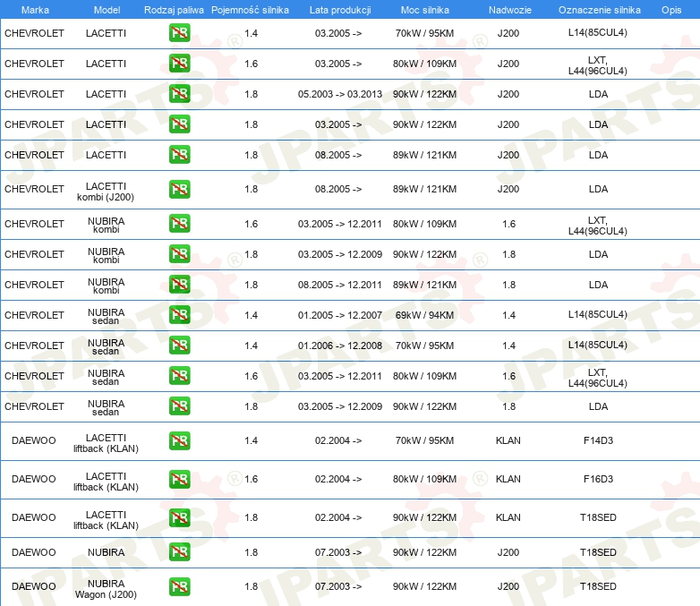
Task: Select LXT, L44(96CUL4) in Lacetti 1.6 row
Action: (x=598, y=65)
